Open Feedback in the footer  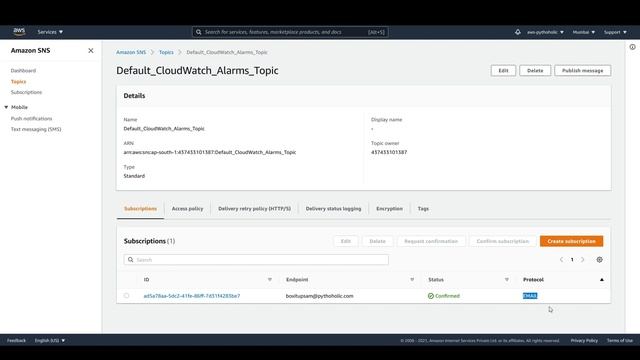(x=16, y=340)
